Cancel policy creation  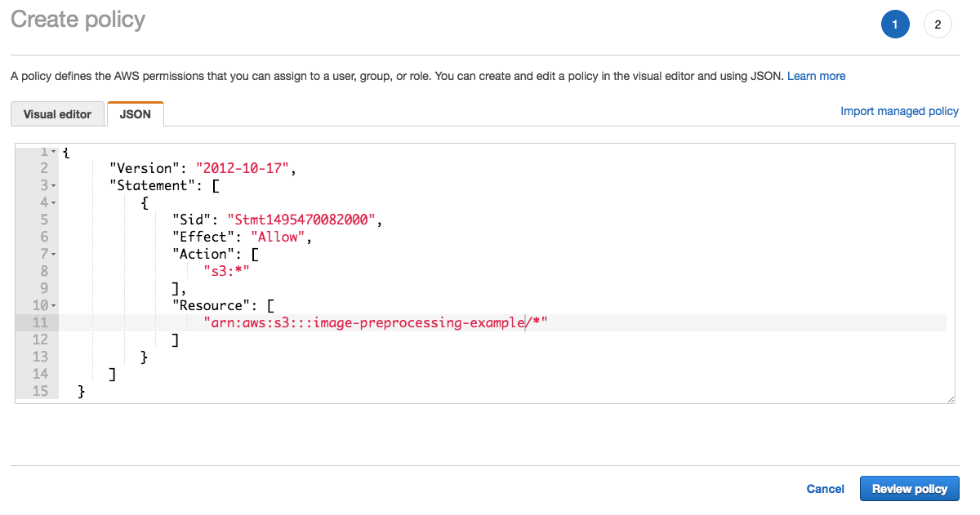(825, 489)
